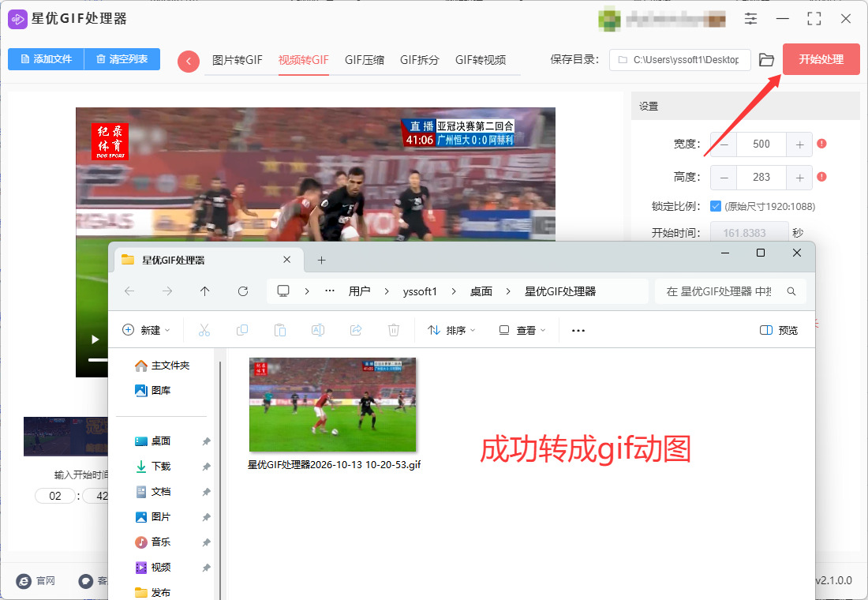Toggle the 锁定比例 checkbox
The height and width of the screenshot is (600, 868).
tap(716, 206)
